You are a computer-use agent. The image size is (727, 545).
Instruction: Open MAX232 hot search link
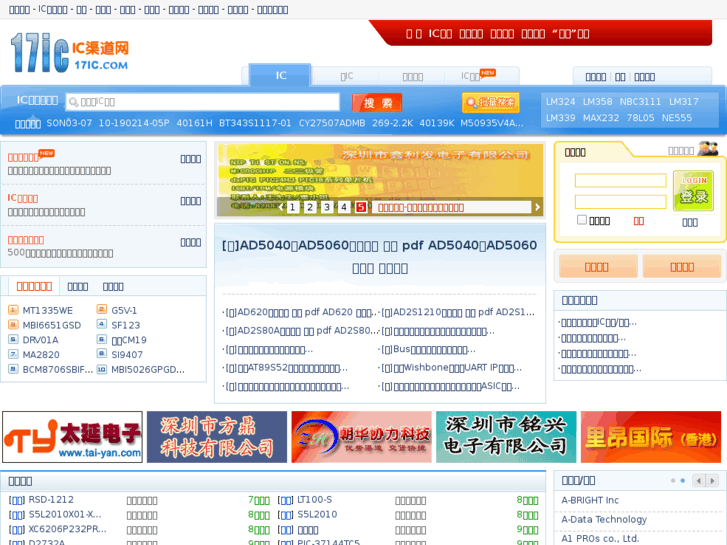[x=601, y=118]
